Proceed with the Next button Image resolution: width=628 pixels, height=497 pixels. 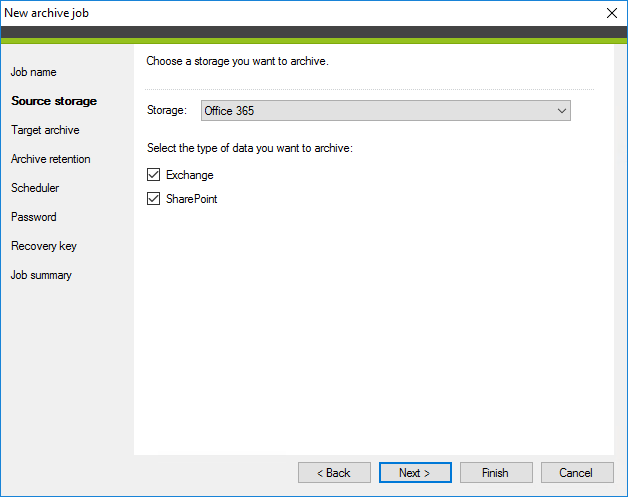415,472
